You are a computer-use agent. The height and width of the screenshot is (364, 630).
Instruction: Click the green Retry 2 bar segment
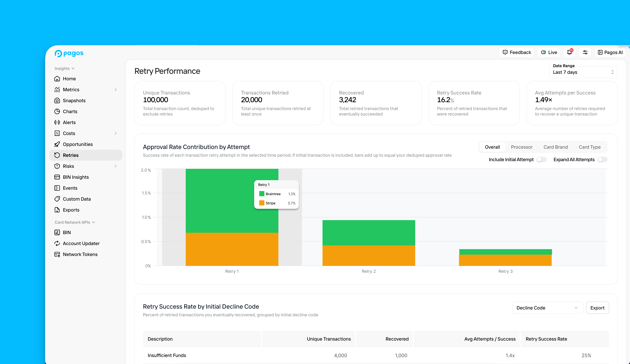[x=369, y=233]
